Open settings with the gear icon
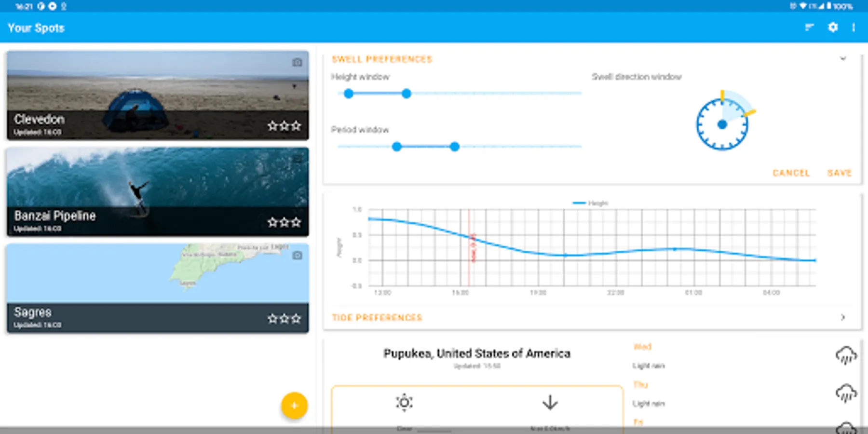Viewport: 868px width, 434px height. (x=833, y=27)
